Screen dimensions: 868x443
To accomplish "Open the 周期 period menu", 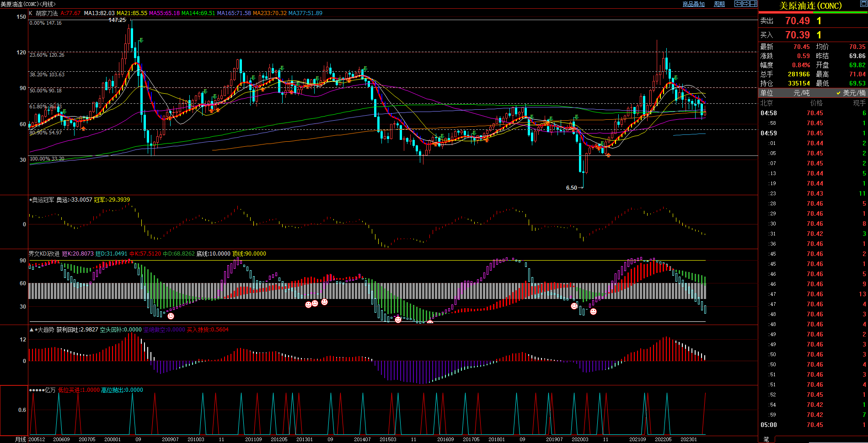I will point(719,4).
